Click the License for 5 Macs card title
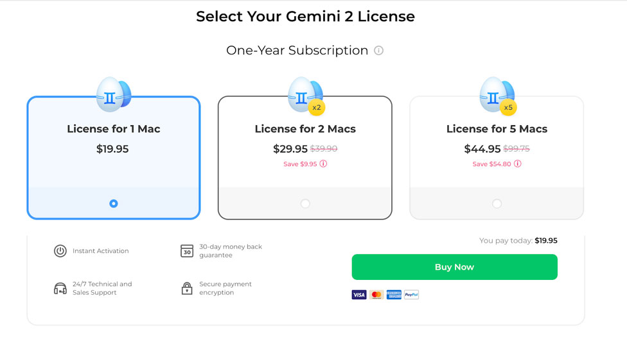 pos(497,128)
